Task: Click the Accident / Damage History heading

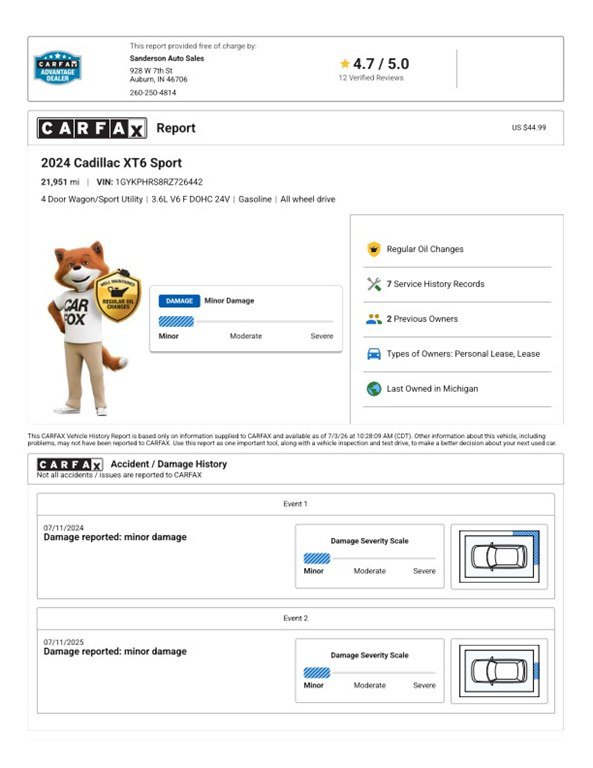Action: click(168, 464)
